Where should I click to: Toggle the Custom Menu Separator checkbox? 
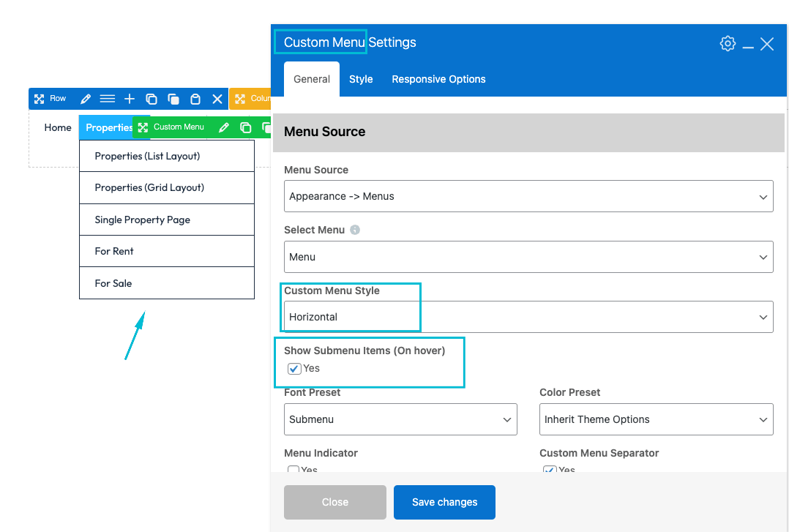pyautogui.click(x=550, y=470)
